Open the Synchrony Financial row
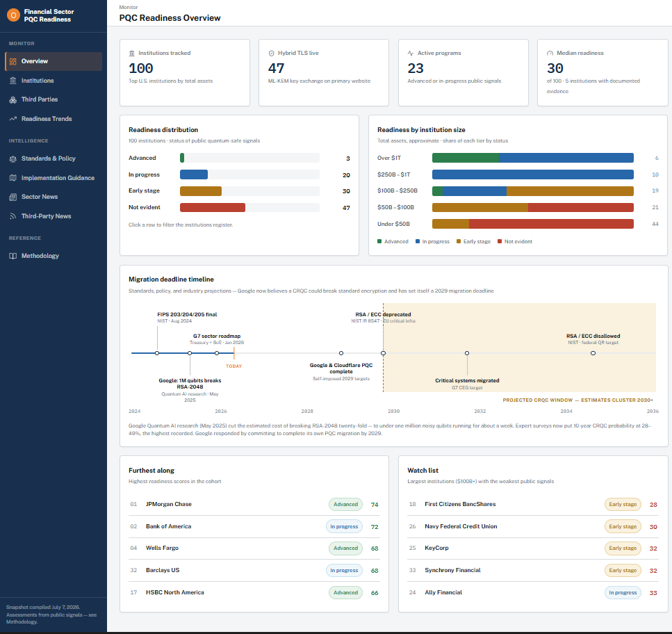Screen dimensions: 672x634 point(533,571)
